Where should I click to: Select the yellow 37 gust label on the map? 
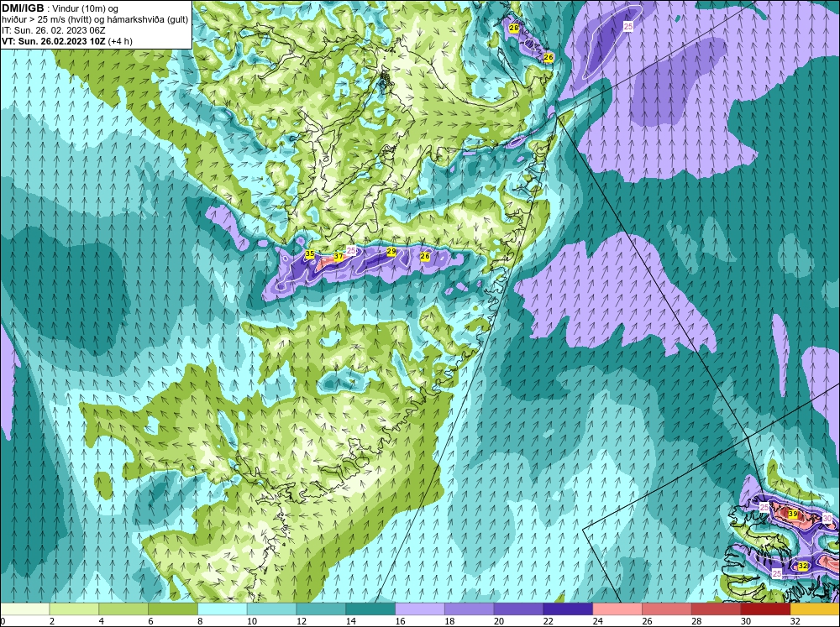click(339, 257)
